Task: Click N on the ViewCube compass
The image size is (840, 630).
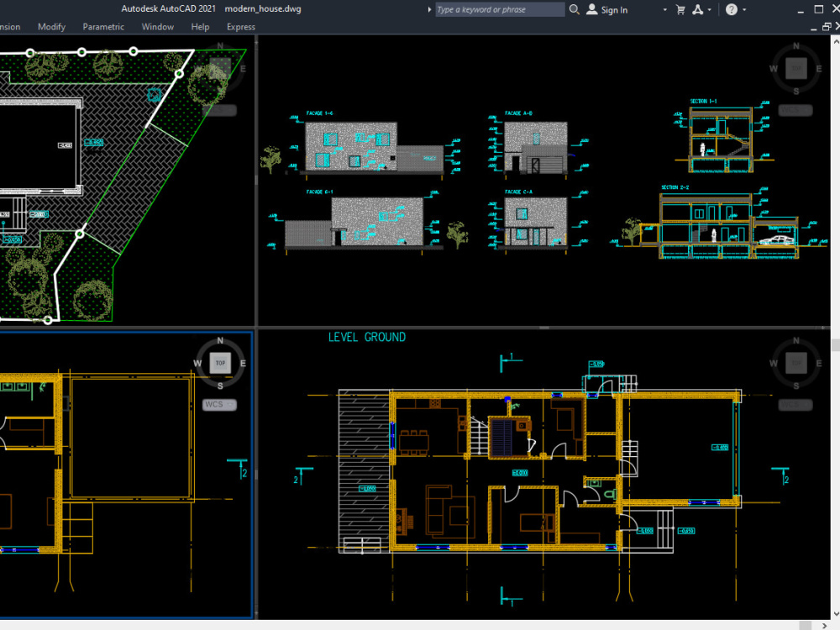Action: pyautogui.click(x=220, y=341)
